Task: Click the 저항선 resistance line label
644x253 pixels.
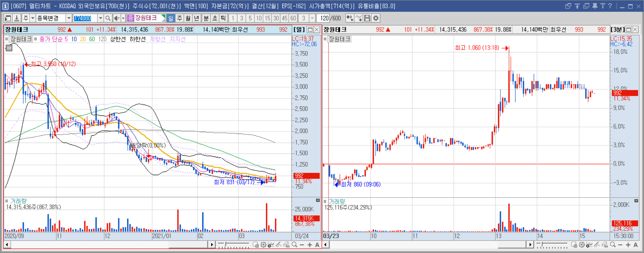Action: click(x=157, y=39)
